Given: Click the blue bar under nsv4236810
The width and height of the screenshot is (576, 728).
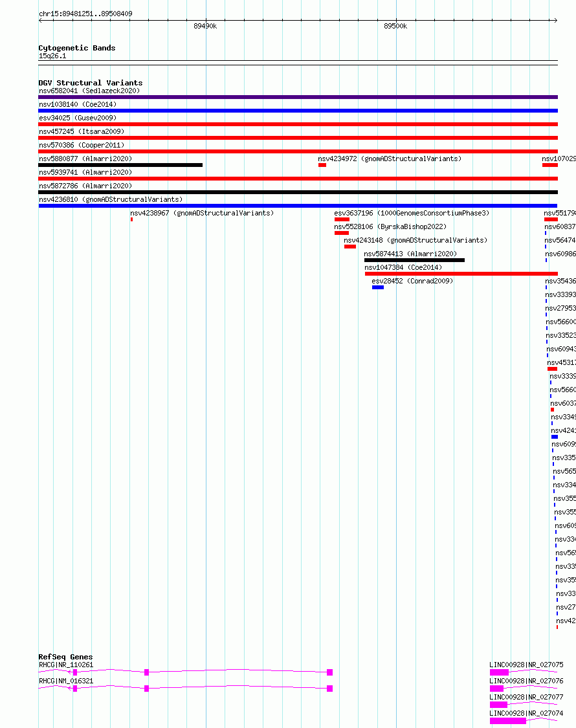Looking at the screenshot, I should click(298, 206).
